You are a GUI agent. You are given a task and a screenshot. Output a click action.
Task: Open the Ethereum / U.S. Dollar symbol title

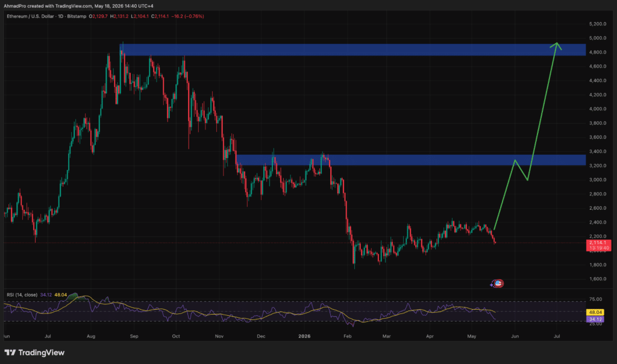click(x=31, y=16)
